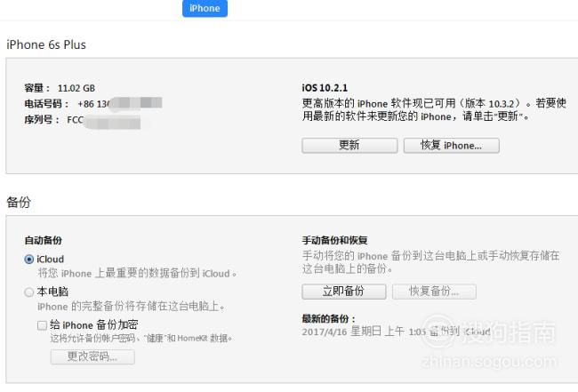Click the 恢复备份... button

pos(434,292)
